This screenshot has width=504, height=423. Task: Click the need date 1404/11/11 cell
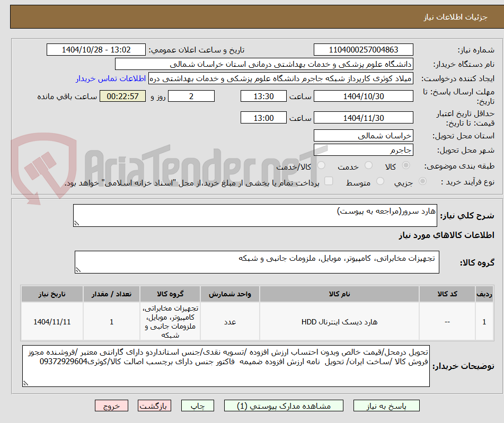52,322
